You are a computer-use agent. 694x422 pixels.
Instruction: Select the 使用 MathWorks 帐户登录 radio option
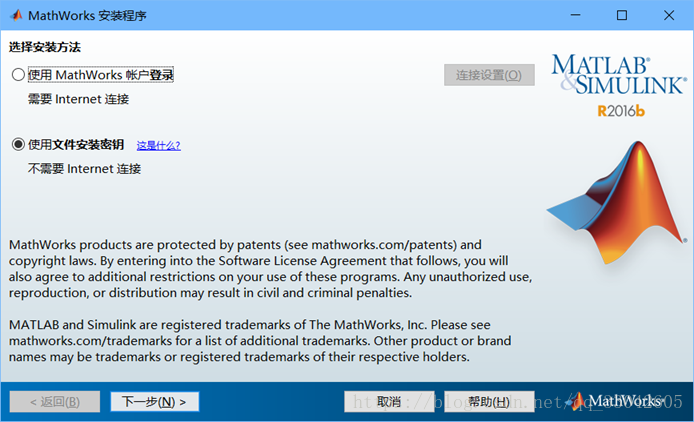click(18, 74)
